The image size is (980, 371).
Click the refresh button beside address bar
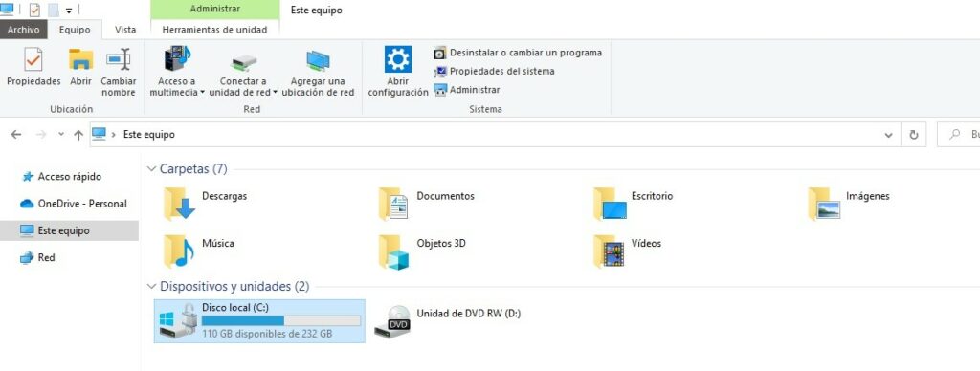point(914,134)
